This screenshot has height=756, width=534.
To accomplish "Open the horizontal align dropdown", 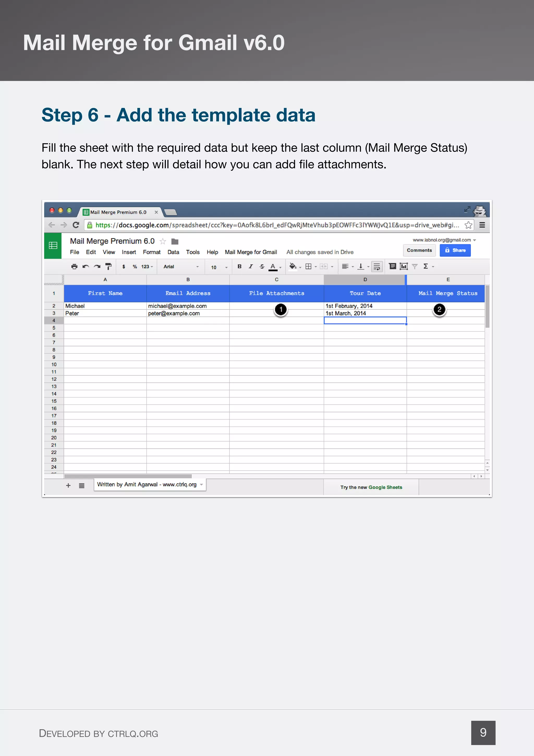I will 348,266.
